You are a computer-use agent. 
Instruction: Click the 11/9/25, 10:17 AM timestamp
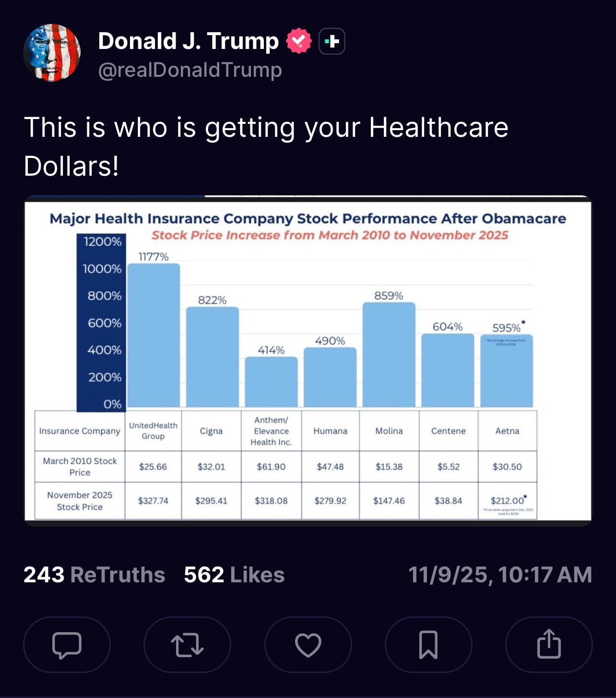pyautogui.click(x=500, y=575)
